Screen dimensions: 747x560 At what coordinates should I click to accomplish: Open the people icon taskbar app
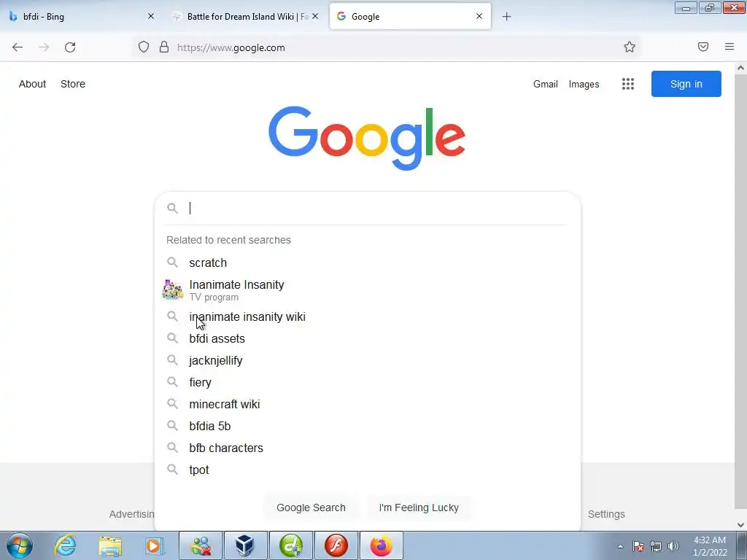click(x=201, y=545)
